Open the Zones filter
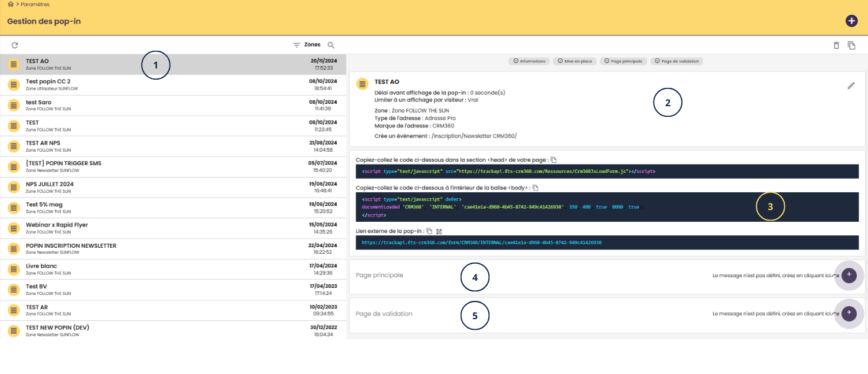The image size is (868, 374). 307,45
